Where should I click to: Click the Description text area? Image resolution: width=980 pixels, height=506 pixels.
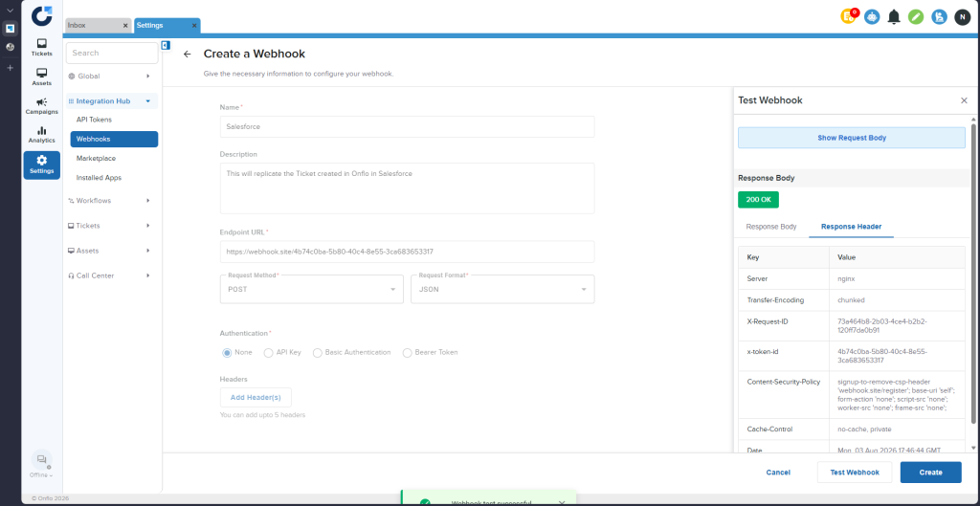tap(407, 188)
